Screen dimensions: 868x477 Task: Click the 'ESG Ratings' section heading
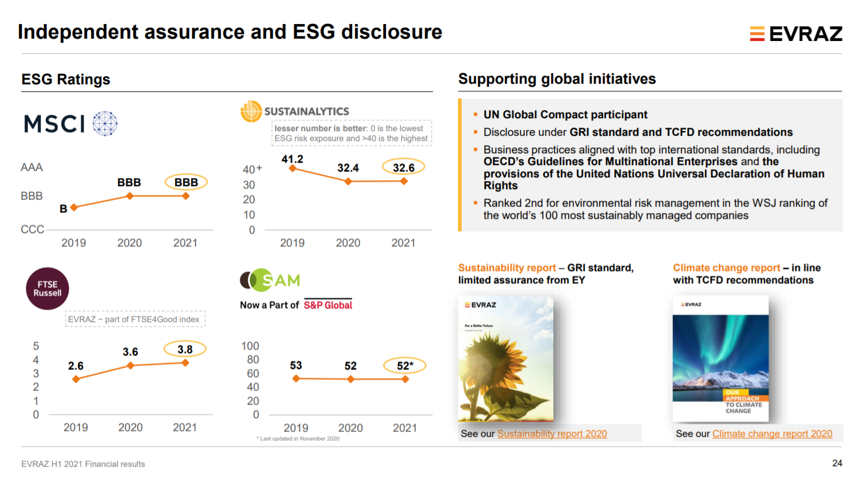[66, 79]
